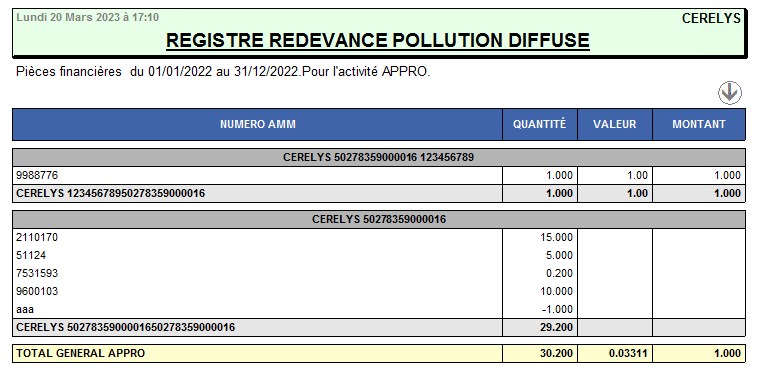Select AMM row 51124
This screenshot has height=376, width=760.
pos(379,255)
